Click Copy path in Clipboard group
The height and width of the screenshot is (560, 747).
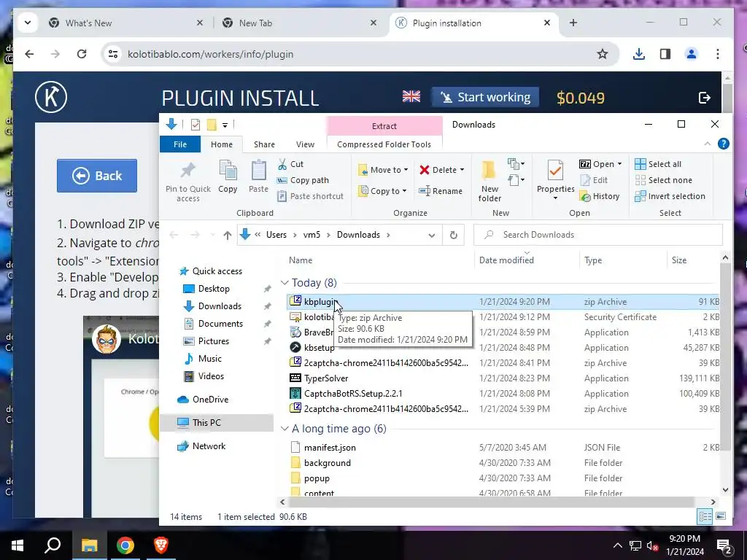(303, 180)
